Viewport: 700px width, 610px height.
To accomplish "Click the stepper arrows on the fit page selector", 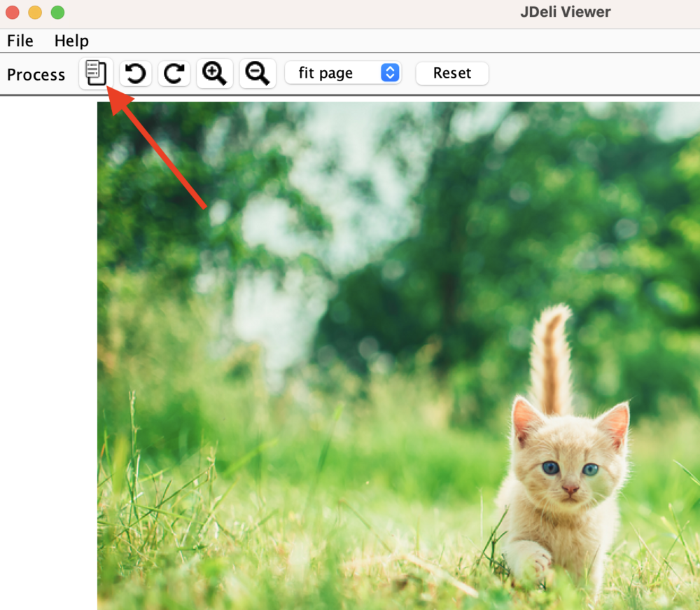I will pos(389,73).
